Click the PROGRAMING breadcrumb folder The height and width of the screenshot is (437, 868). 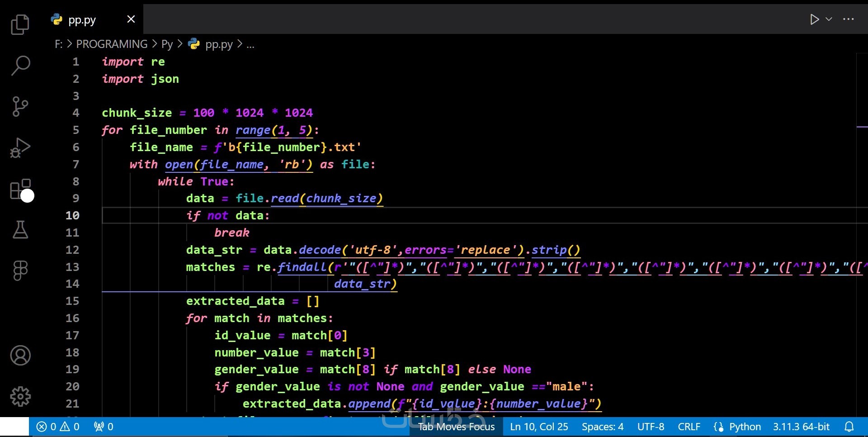(112, 44)
